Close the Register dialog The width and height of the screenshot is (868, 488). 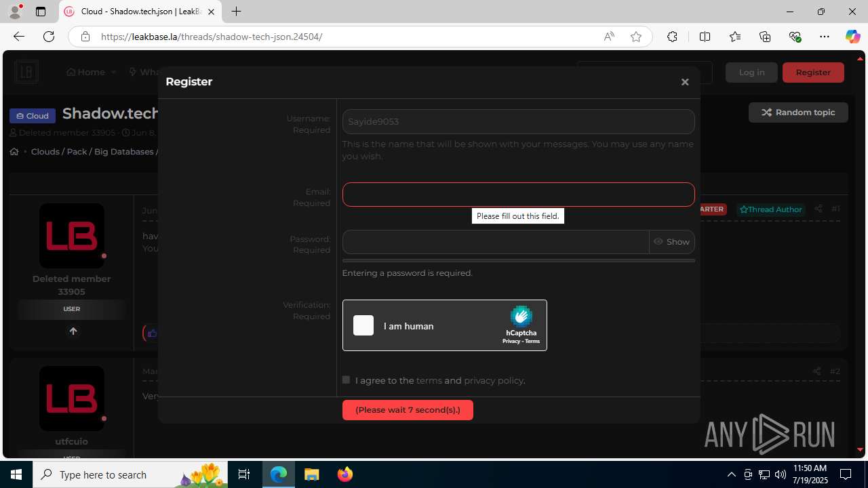(x=685, y=82)
